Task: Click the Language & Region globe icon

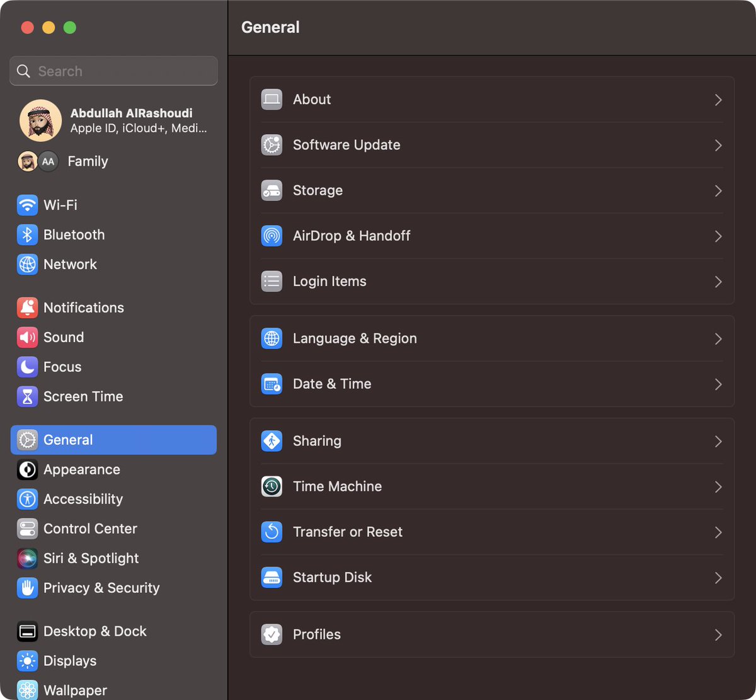Action: [272, 338]
